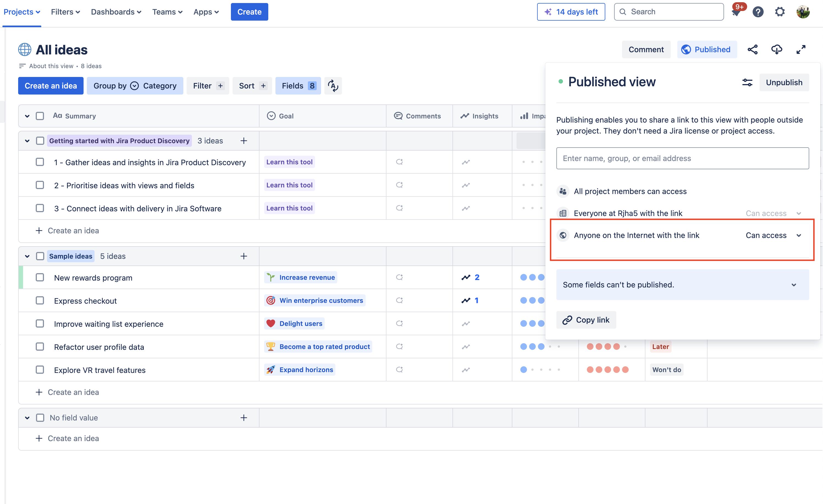Collapse the Getting started group chevron
This screenshot has height=504, width=823.
[27, 141]
